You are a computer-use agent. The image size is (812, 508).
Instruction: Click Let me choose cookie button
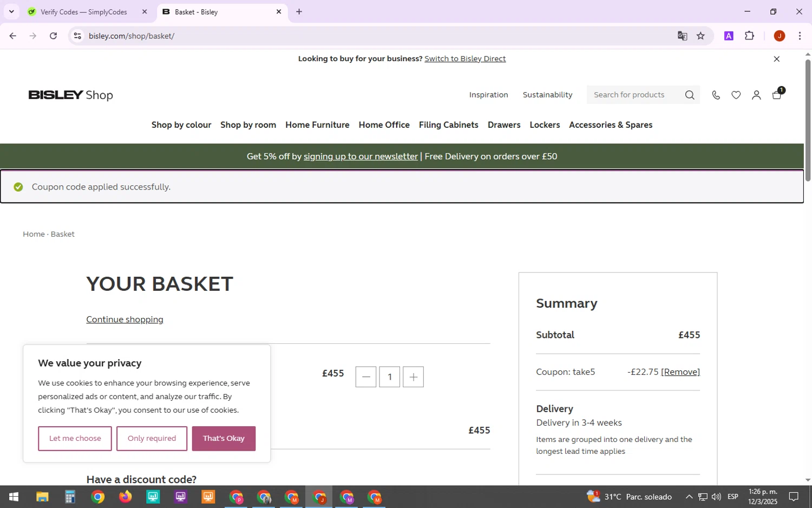[x=75, y=439]
